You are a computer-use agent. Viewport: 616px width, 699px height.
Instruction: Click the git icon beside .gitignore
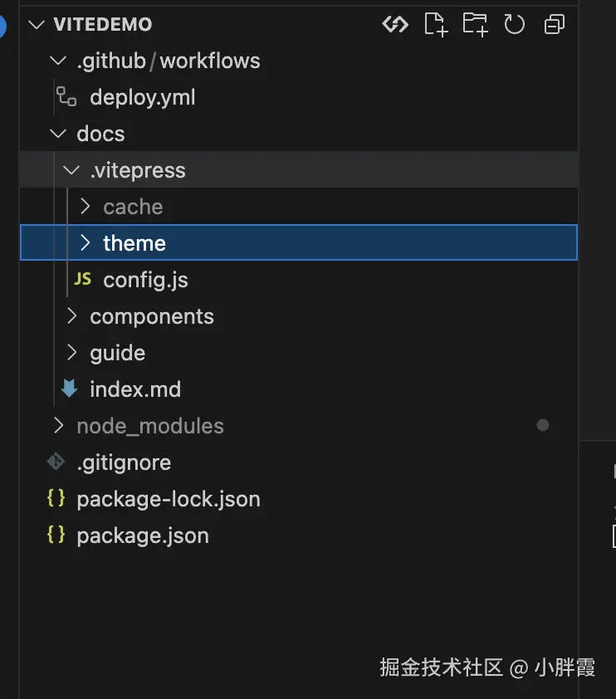(x=56, y=462)
